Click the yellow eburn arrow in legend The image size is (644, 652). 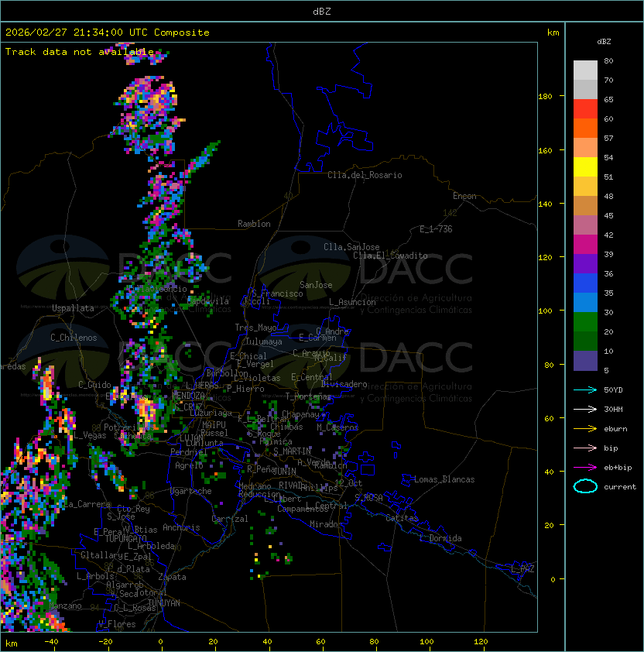pyautogui.click(x=585, y=429)
